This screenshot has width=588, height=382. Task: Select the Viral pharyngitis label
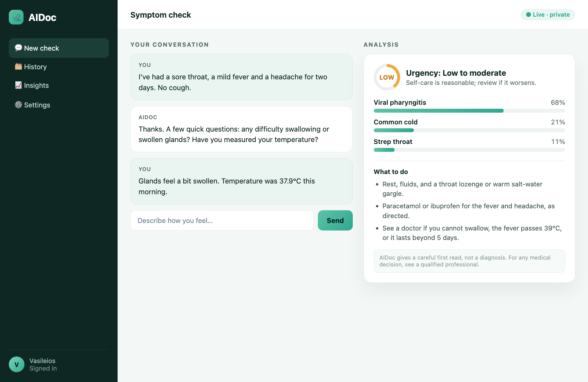pos(400,103)
